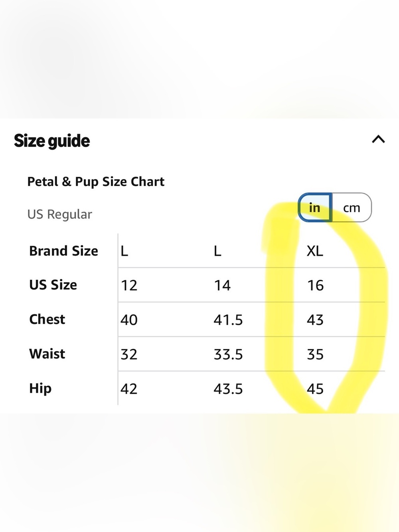Collapse the Size guide section chevron
This screenshot has height=532, width=399.
[x=378, y=139]
